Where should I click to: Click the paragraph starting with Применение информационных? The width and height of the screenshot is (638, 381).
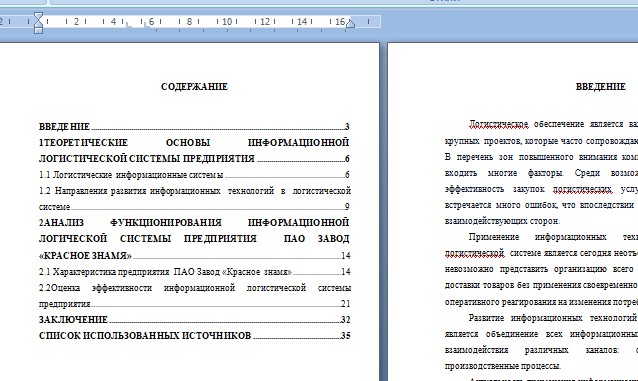(x=541, y=269)
